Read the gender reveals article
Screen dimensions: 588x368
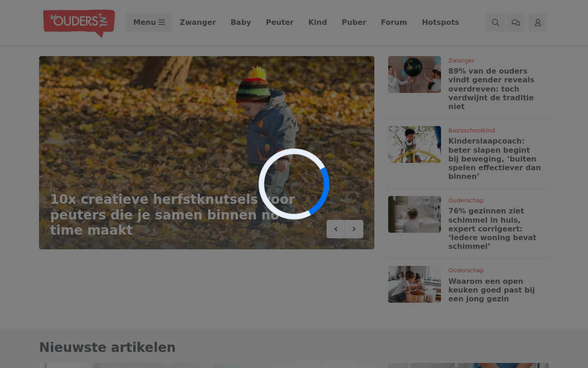click(x=491, y=89)
